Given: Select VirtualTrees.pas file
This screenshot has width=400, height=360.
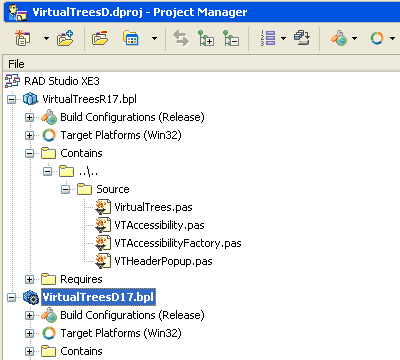Looking at the screenshot, I should 153,207.
